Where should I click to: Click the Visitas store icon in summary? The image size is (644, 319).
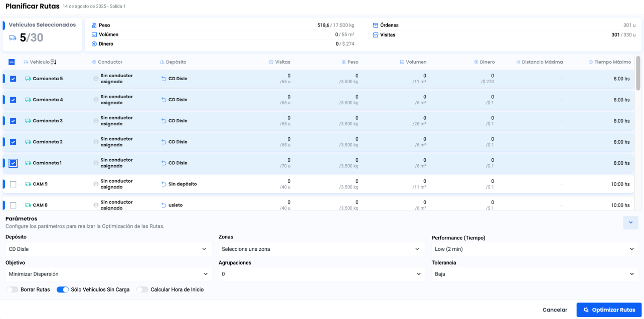376,35
